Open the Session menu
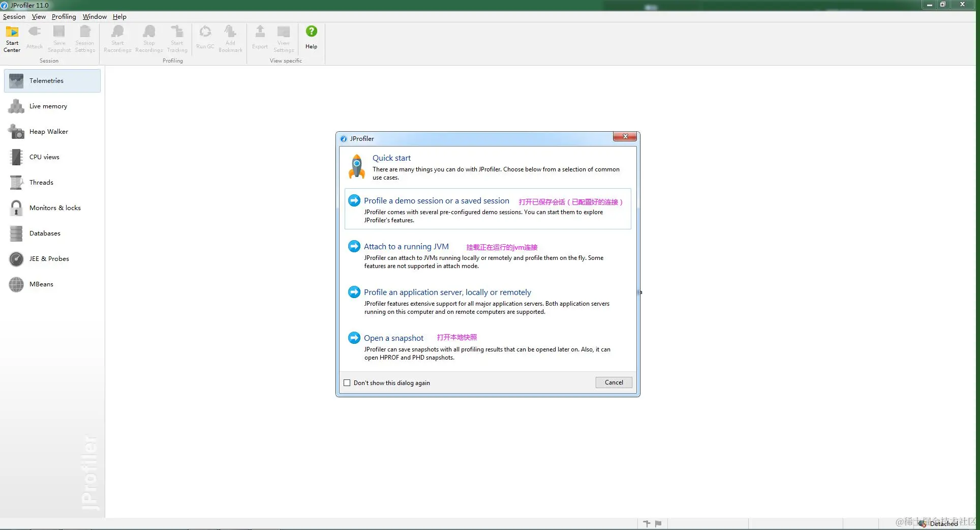 pyautogui.click(x=14, y=16)
